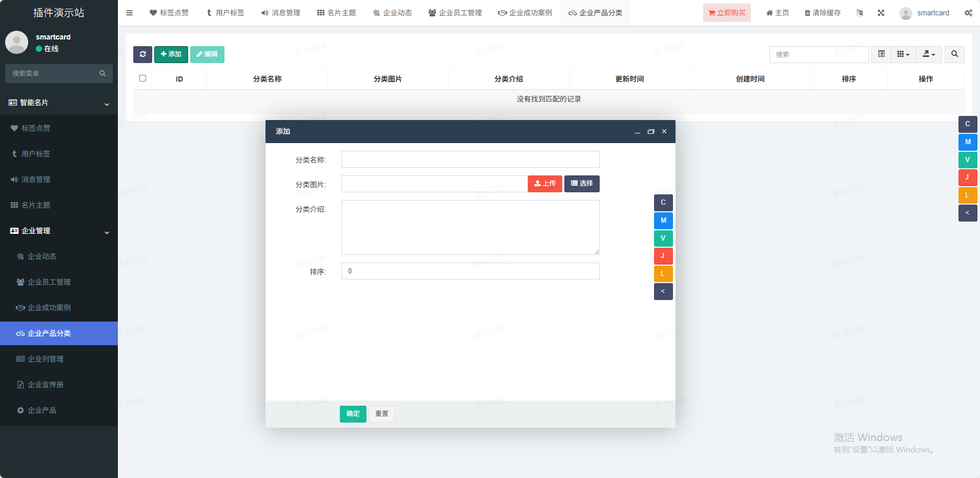Click the 重置 reset button
The width and height of the screenshot is (980, 478).
tap(381, 414)
